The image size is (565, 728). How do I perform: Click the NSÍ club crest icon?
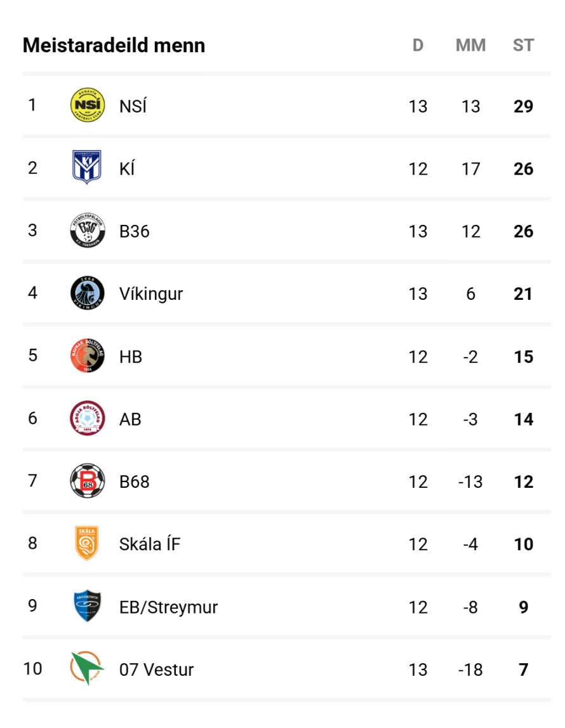tap(87, 105)
